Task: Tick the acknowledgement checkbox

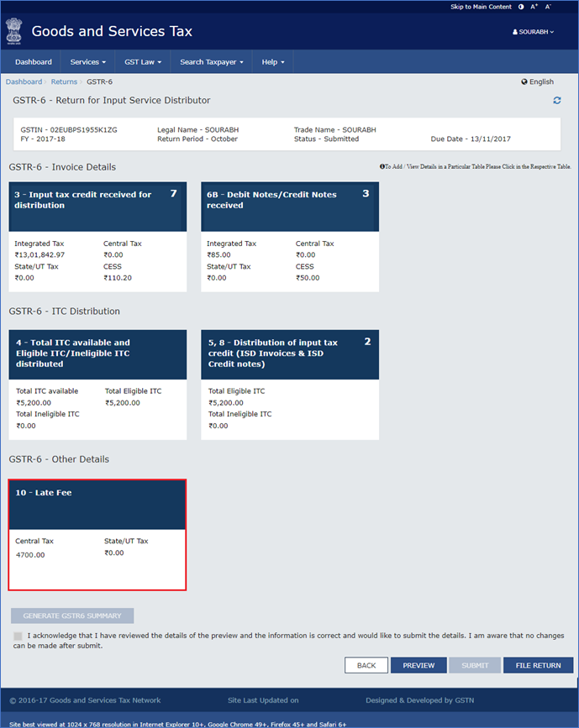Action: click(18, 636)
